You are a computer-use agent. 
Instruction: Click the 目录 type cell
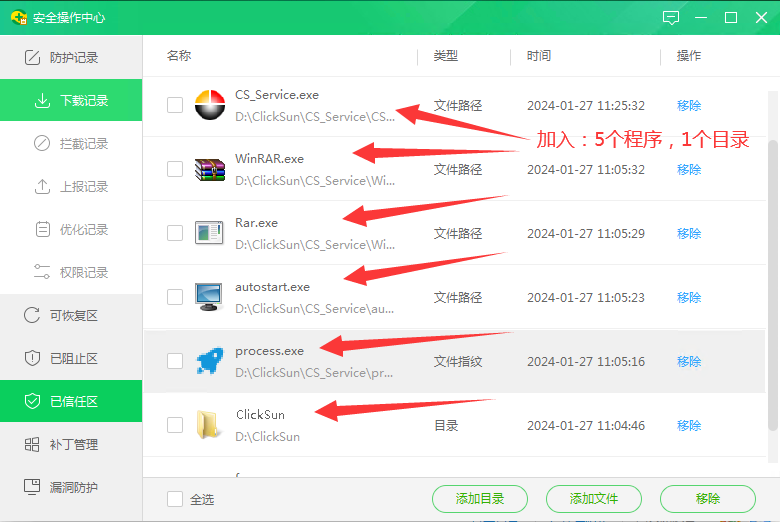coord(446,425)
